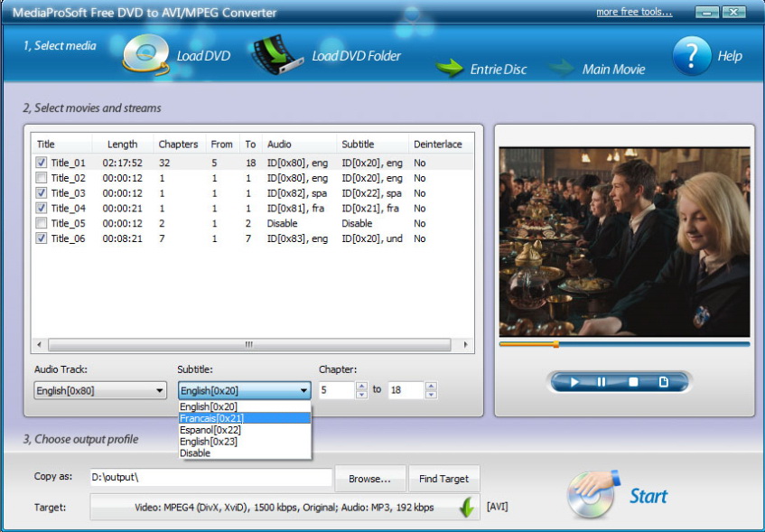Click the Load DVD disc icon
Image resolution: width=765 pixels, height=532 pixels.
click(145, 55)
